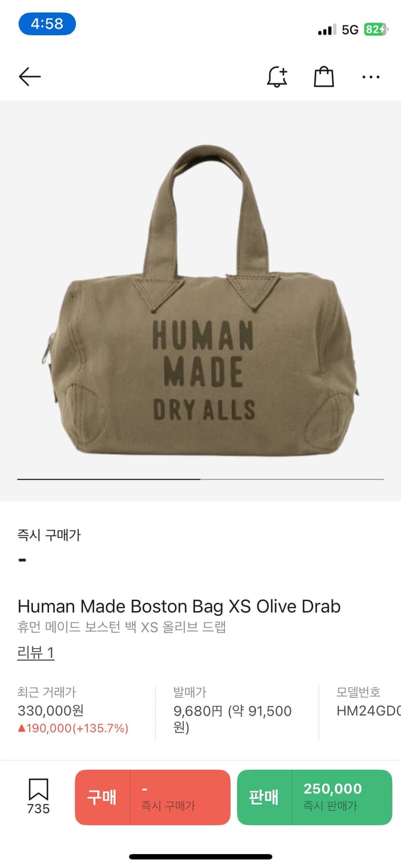
Task: Tap the cellular signal strength icon
Action: pyautogui.click(x=327, y=30)
